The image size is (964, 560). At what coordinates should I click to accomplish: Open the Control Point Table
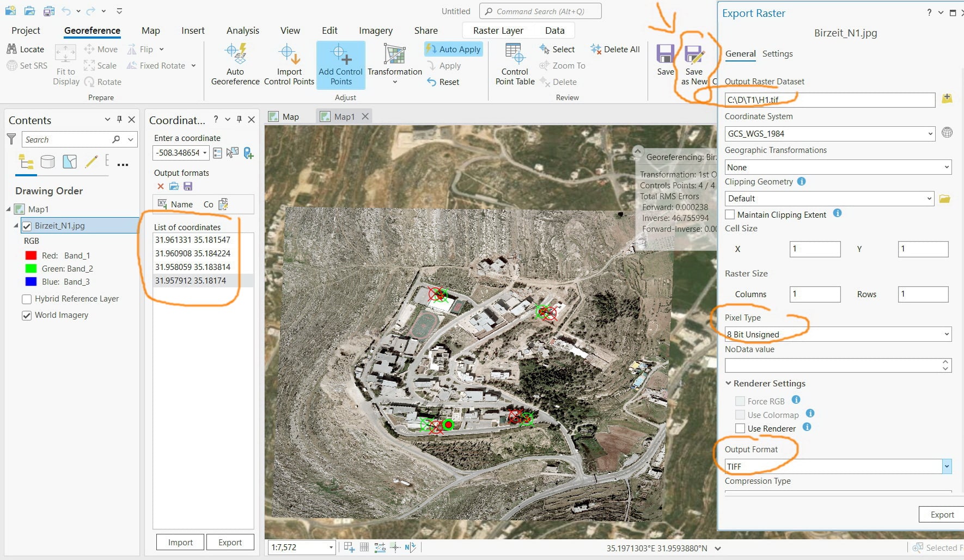click(x=515, y=65)
